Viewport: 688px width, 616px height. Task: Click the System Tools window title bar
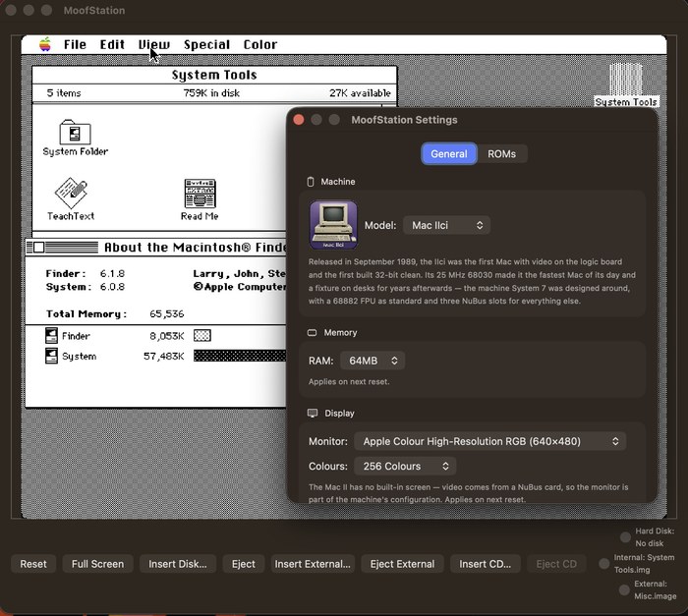(x=214, y=75)
